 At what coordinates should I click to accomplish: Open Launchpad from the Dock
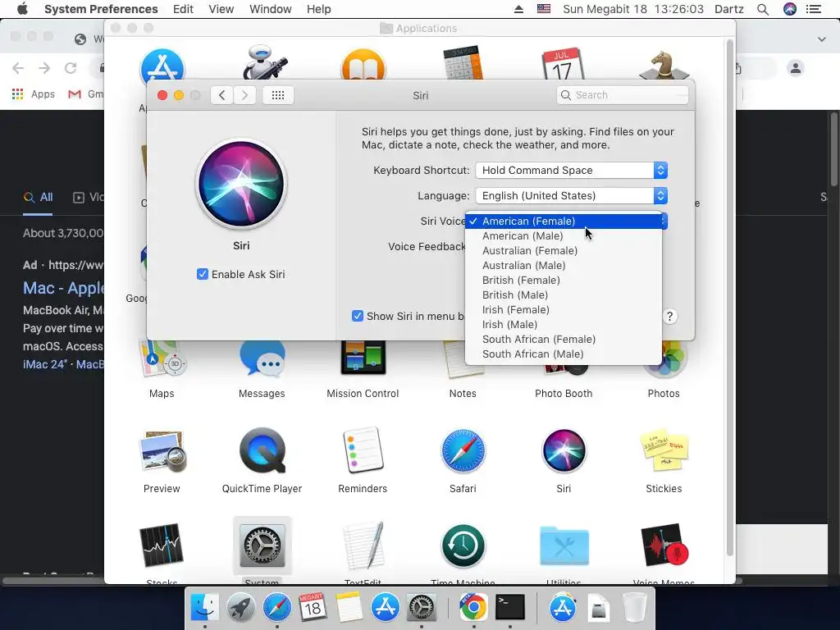pos(240,607)
